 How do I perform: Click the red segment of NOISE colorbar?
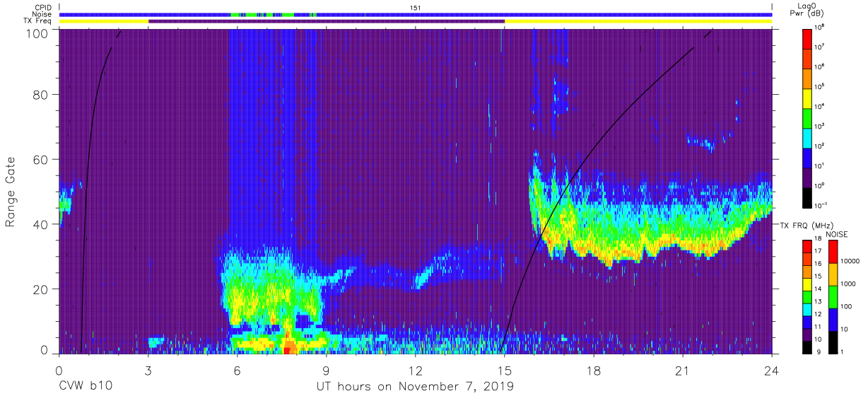point(833,252)
